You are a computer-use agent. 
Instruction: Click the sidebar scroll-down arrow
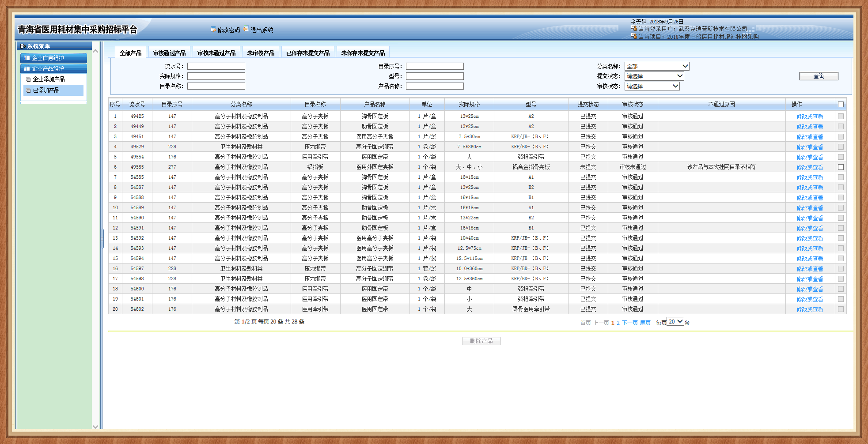coord(95,426)
